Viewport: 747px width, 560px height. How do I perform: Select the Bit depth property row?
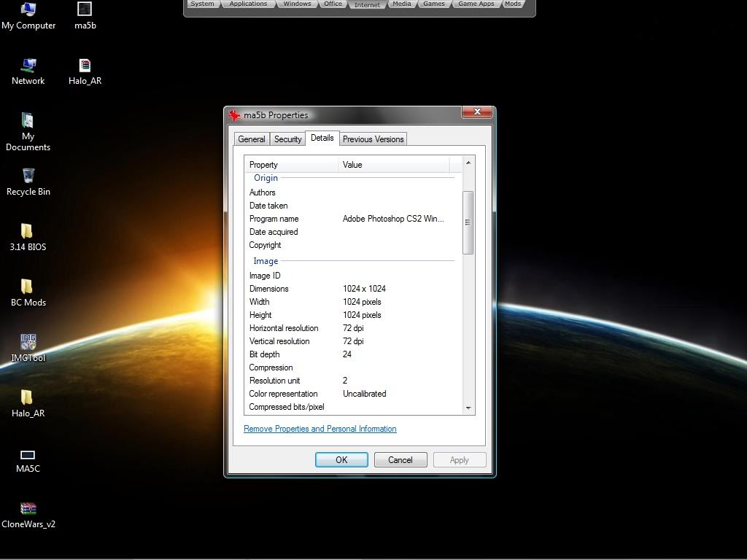[x=352, y=354]
